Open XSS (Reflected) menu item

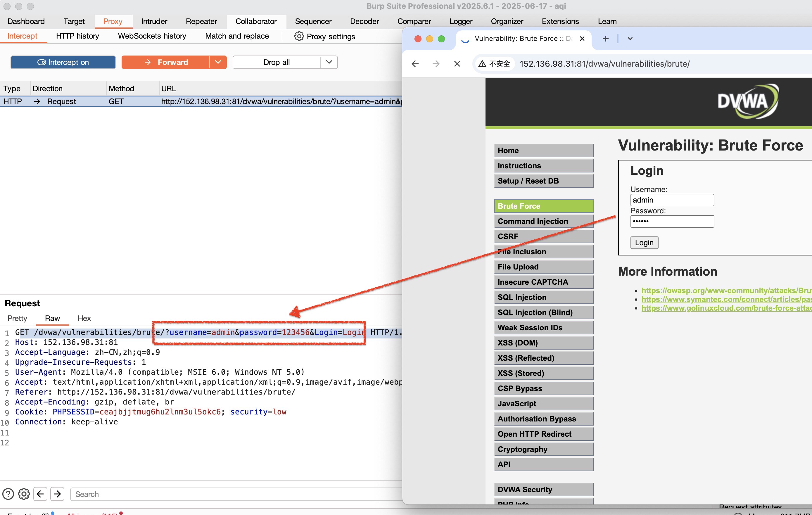coord(544,358)
